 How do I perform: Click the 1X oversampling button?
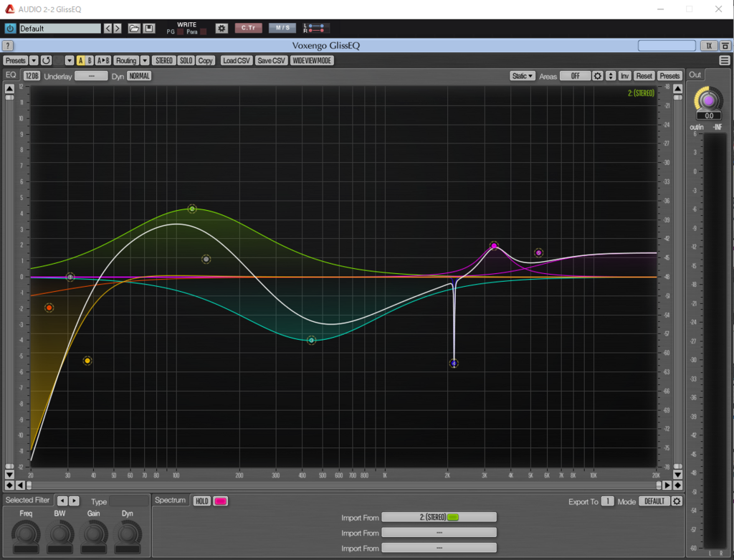[x=709, y=45]
